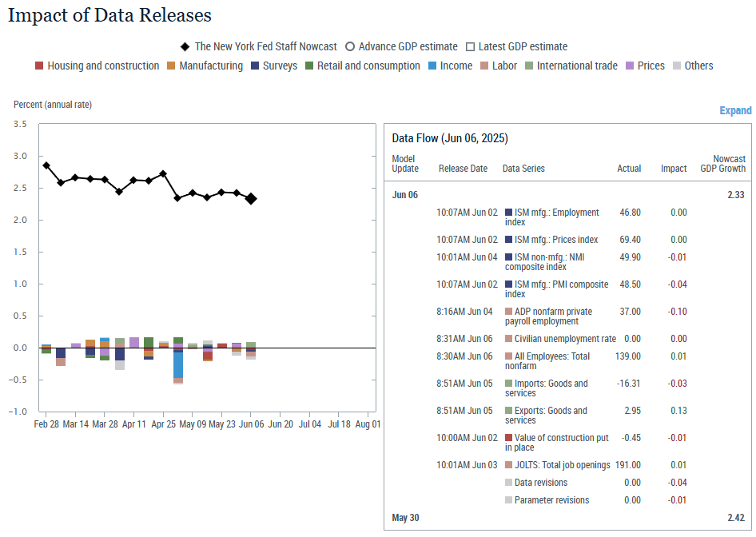Click the 2.42 nowcast value for May 30
This screenshot has height=537, width=756.
(736, 518)
